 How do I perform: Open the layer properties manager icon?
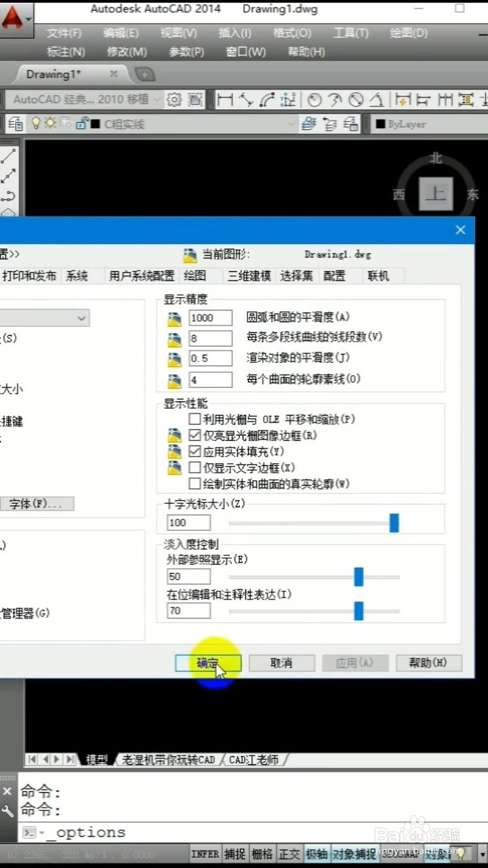pyautogui.click(x=15, y=124)
